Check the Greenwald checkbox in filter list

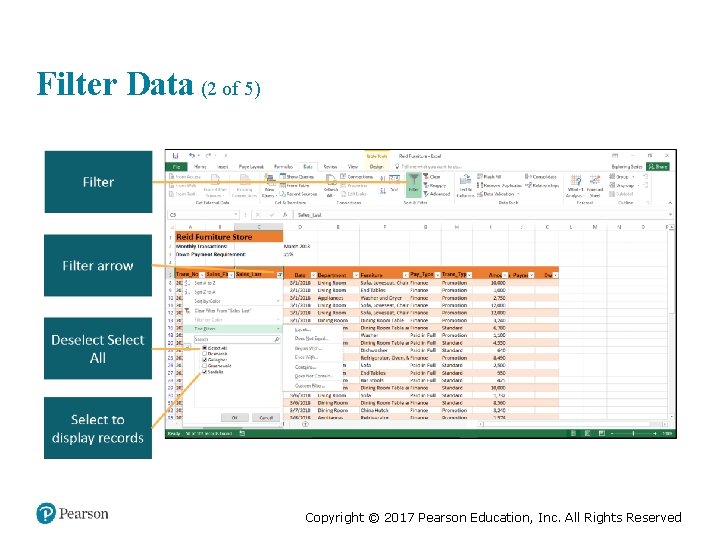point(205,366)
